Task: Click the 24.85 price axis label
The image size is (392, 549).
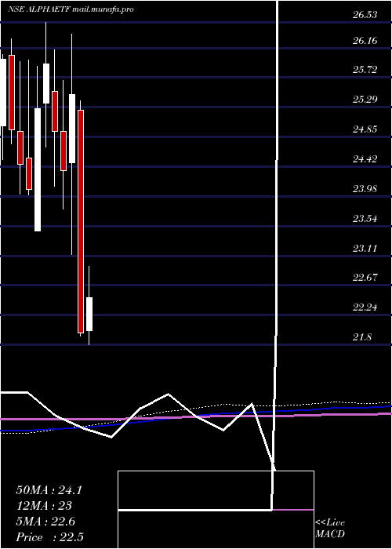Action: 365,129
